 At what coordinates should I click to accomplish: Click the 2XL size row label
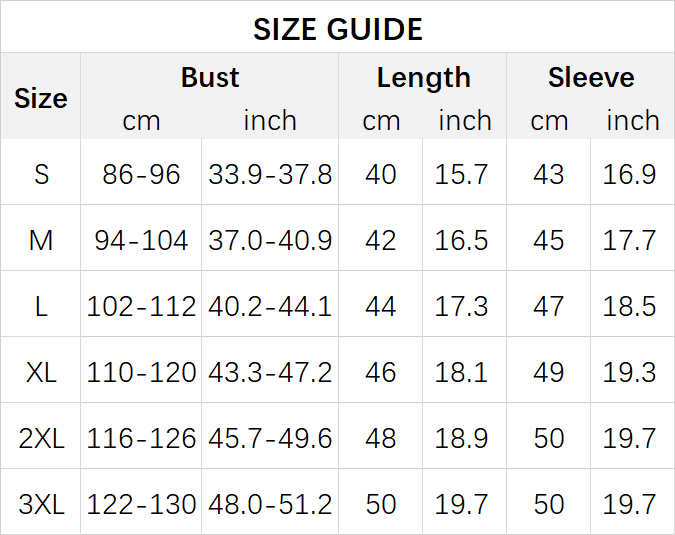[41, 438]
